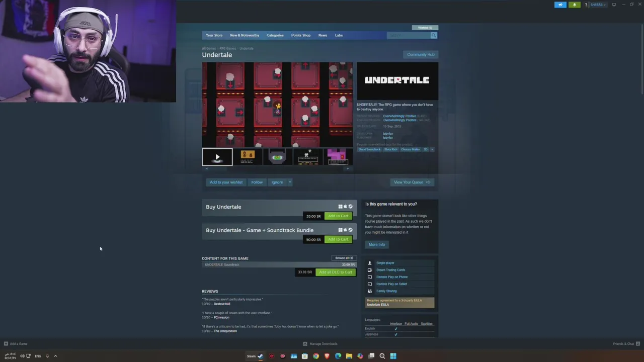Open the Steam Trading Cards feature link
644x362 pixels.
pos(390,270)
